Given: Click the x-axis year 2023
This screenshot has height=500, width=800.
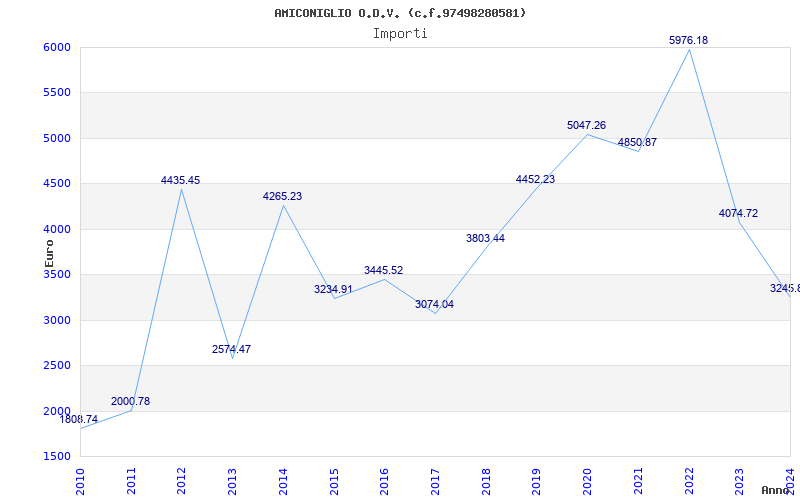Looking at the screenshot, I should pyautogui.click(x=739, y=481).
